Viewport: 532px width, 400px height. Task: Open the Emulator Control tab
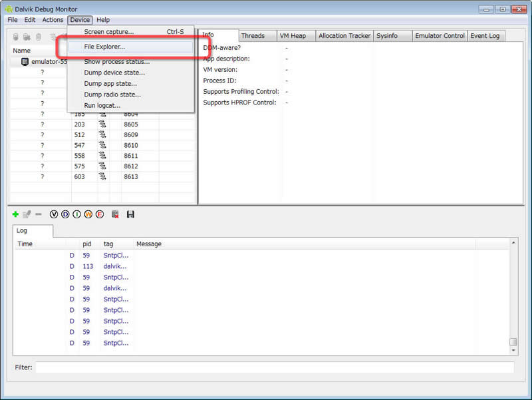440,36
